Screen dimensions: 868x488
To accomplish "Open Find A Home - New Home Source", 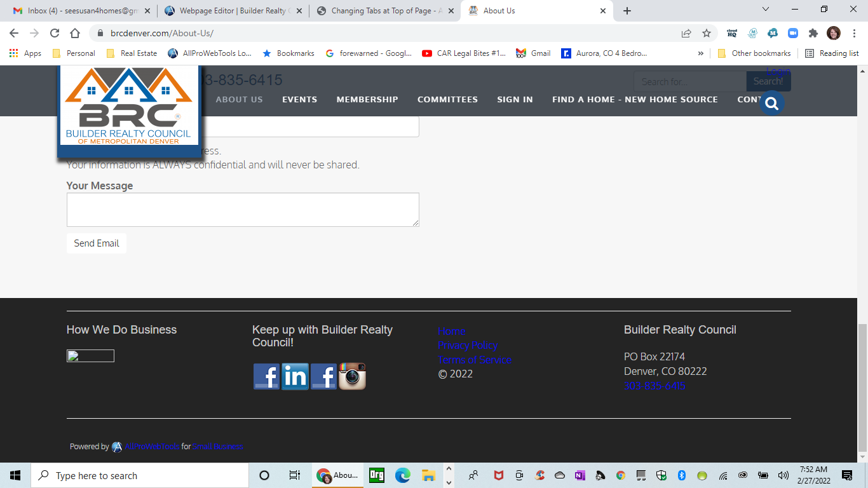I will click(635, 100).
